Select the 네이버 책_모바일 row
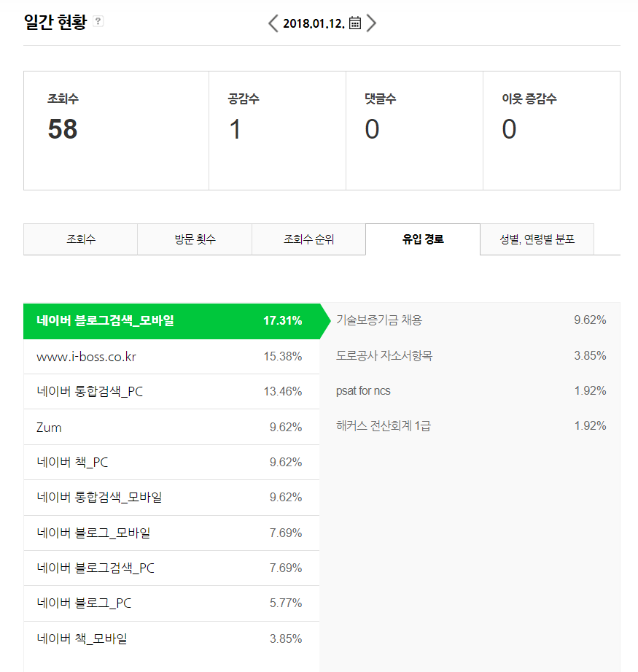Image resolution: width=638 pixels, height=672 pixels. click(171, 639)
